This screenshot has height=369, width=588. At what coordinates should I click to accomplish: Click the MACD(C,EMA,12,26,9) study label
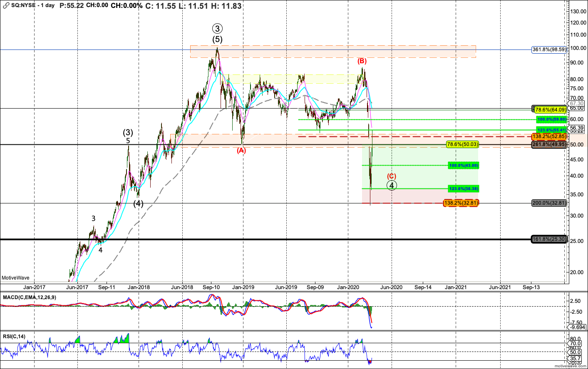pyautogui.click(x=30, y=297)
